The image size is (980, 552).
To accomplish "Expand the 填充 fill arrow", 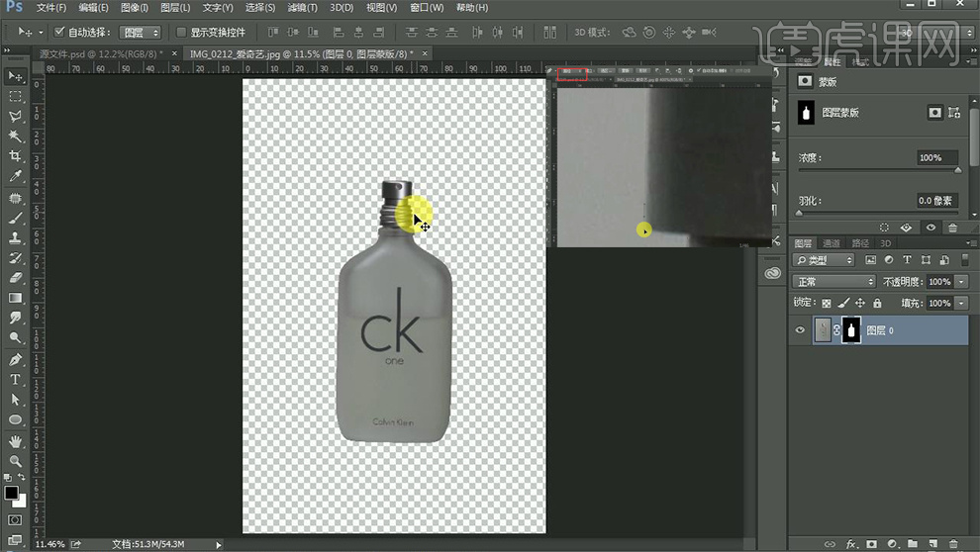I will point(961,303).
